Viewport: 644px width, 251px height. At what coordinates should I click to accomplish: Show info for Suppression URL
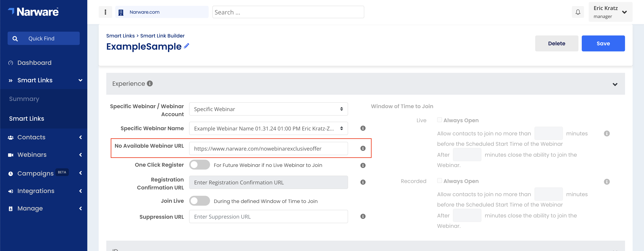pyautogui.click(x=363, y=216)
